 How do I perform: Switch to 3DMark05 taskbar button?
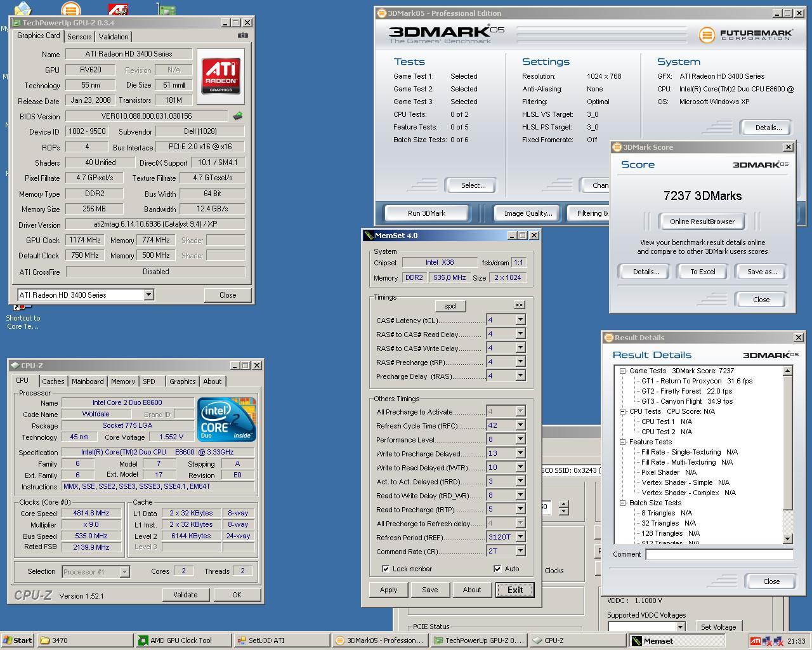pyautogui.click(x=380, y=640)
